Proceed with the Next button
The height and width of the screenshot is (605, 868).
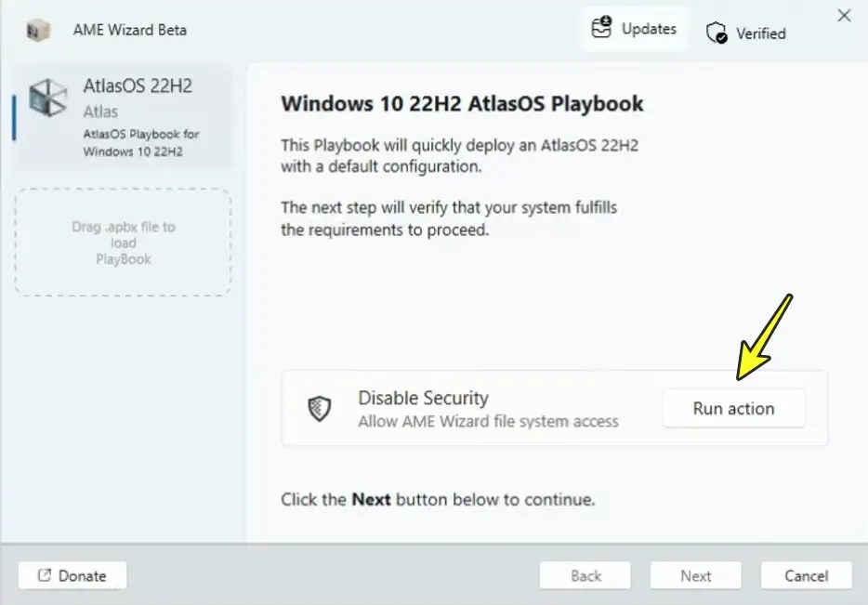click(695, 575)
